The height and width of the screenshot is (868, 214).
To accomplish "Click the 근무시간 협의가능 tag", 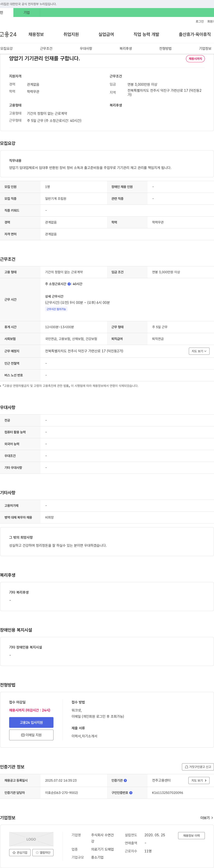I will tap(56, 309).
